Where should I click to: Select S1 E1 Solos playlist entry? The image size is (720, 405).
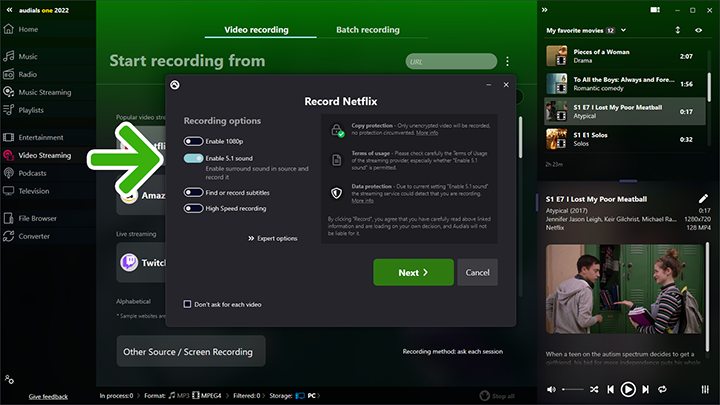624,139
